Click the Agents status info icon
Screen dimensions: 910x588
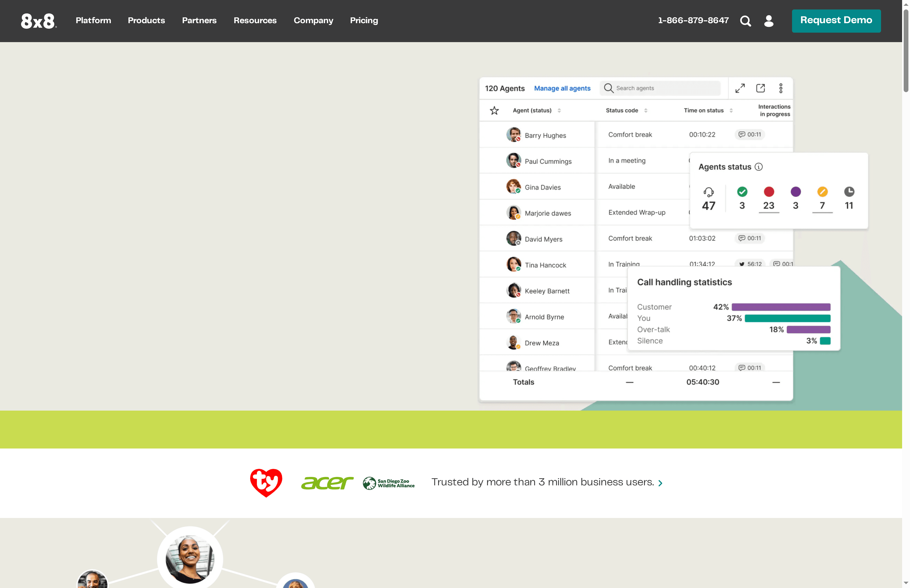coord(758,167)
